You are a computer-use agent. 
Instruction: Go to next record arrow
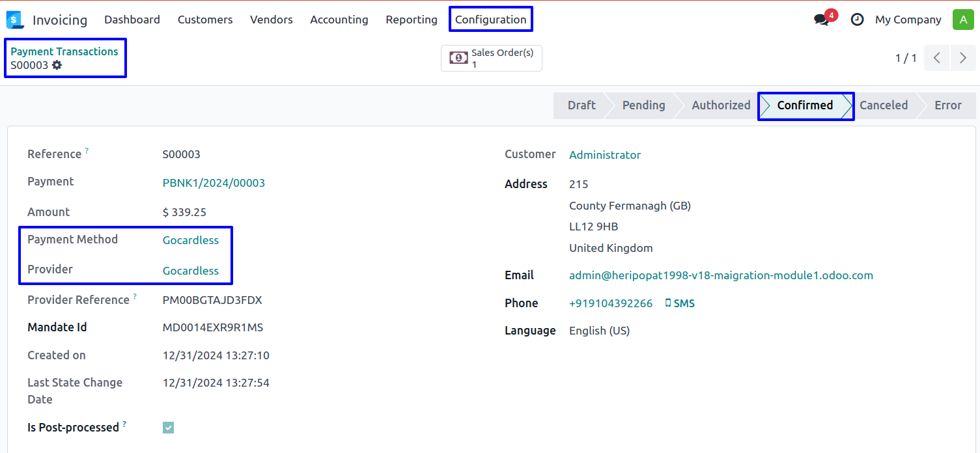point(963,58)
